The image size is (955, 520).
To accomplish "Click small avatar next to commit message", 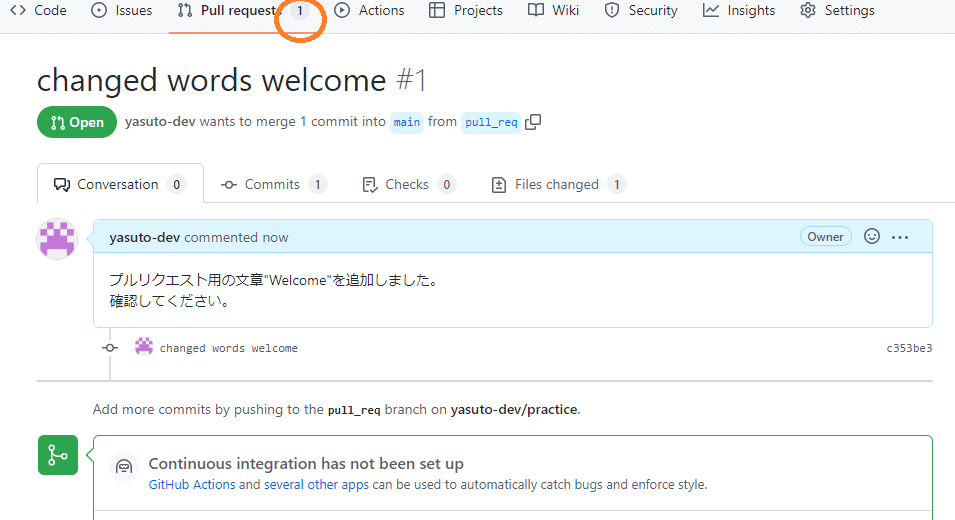I will tap(144, 346).
